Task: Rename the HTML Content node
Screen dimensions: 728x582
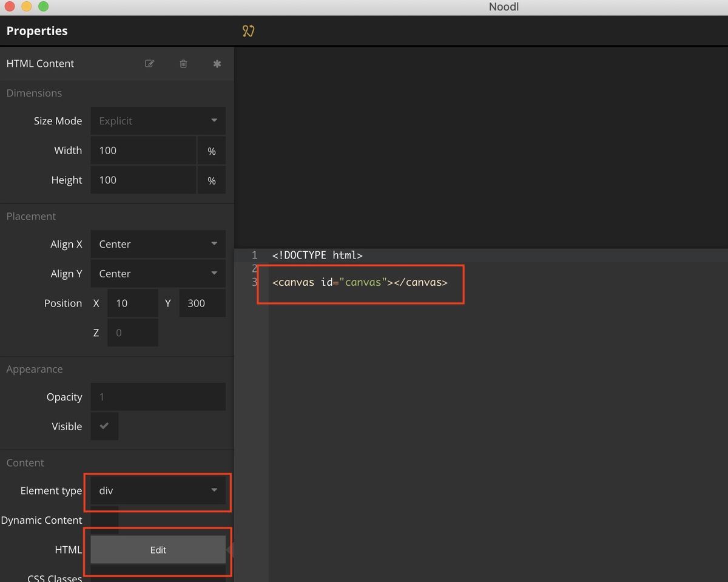Action: coord(149,64)
